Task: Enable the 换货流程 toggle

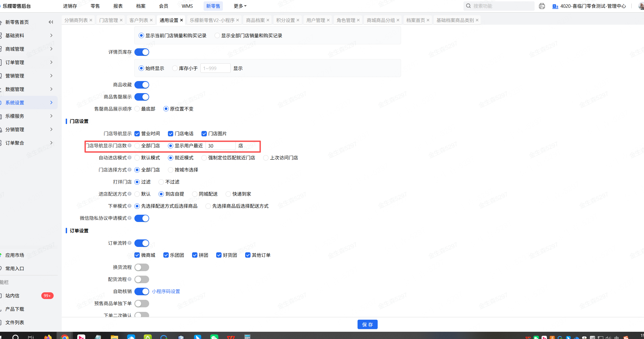Action: click(x=142, y=267)
